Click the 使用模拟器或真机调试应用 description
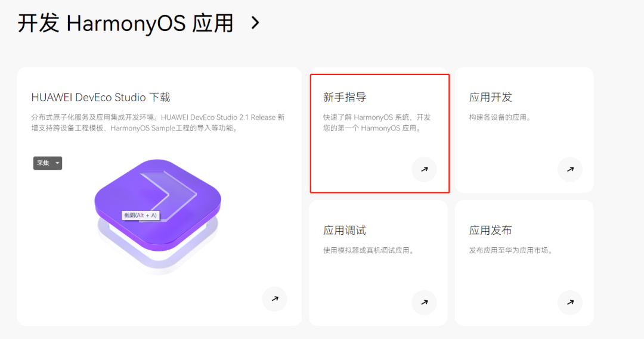 (369, 250)
